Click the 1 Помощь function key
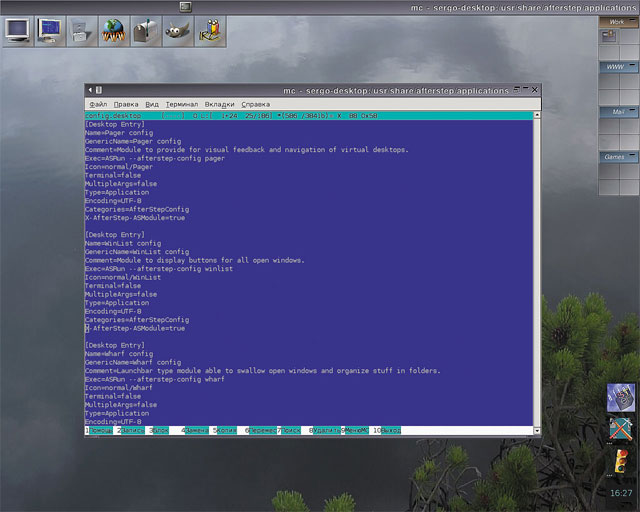Screen dimensions: 640x512 coord(99,430)
